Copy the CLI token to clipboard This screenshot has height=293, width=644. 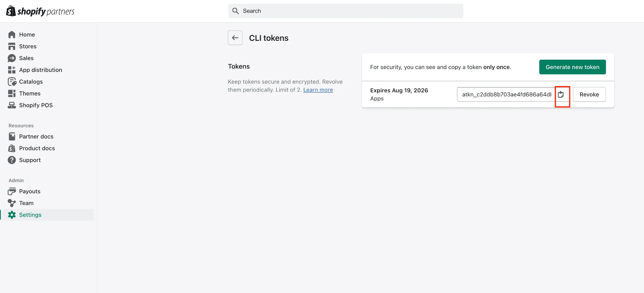click(x=562, y=94)
